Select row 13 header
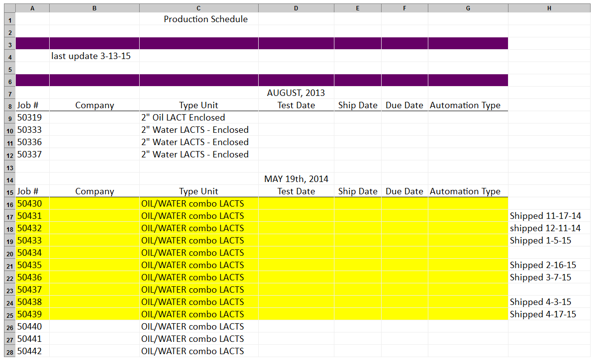Viewport: 597px width, 364px height. point(11,167)
